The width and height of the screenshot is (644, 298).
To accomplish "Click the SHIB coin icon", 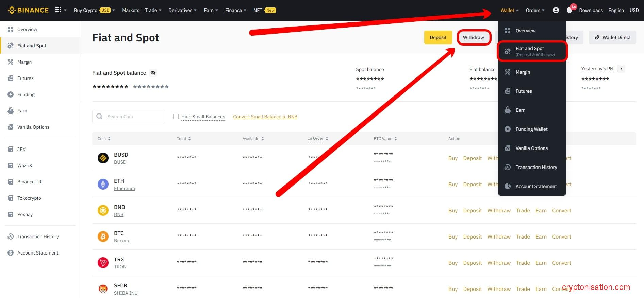I will 103,288.
